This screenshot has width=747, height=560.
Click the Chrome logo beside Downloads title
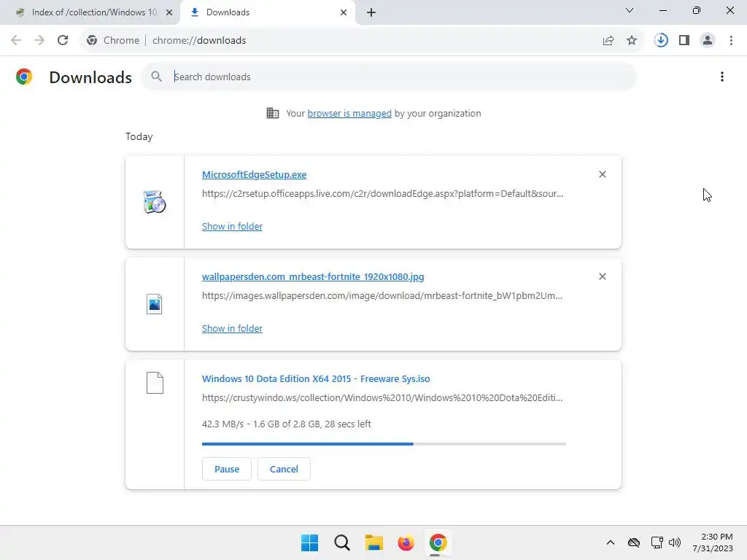pos(24,77)
